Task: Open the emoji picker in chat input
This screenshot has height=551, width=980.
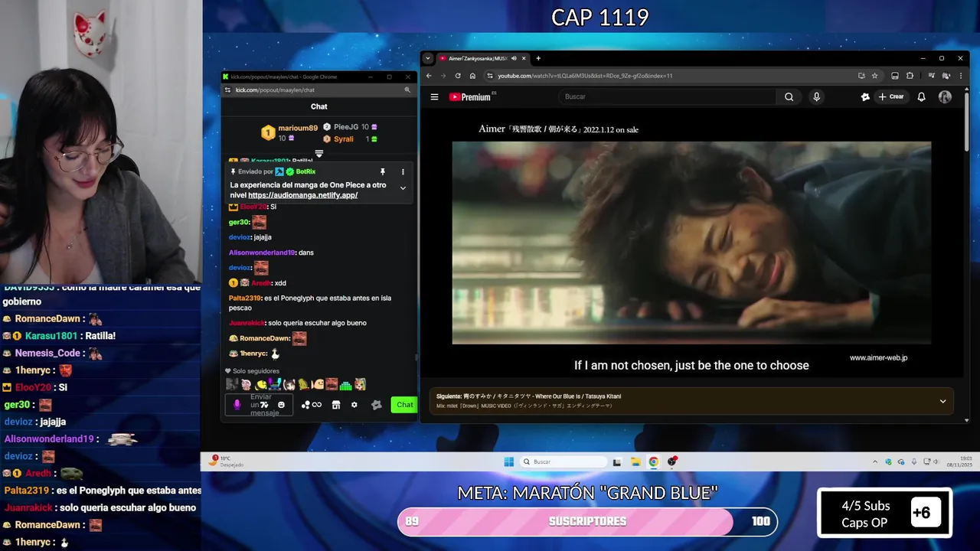Action: pyautogui.click(x=281, y=405)
